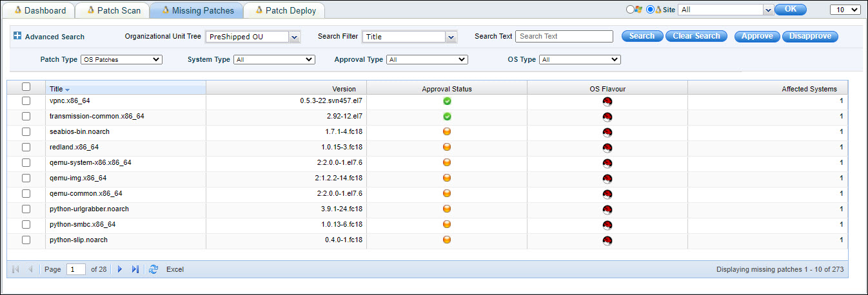Select the Windows radio button
The height and width of the screenshot is (295, 868).
click(630, 10)
